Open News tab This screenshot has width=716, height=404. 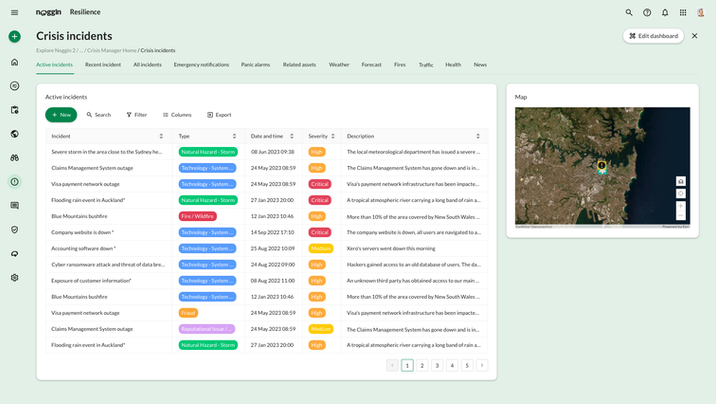(x=480, y=65)
